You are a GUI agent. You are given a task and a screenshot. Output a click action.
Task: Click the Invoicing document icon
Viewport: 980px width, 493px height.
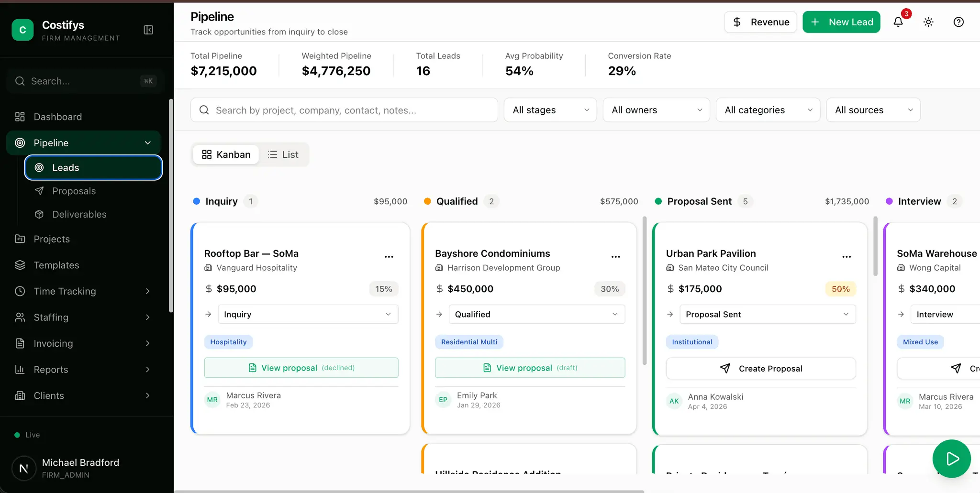pyautogui.click(x=20, y=343)
